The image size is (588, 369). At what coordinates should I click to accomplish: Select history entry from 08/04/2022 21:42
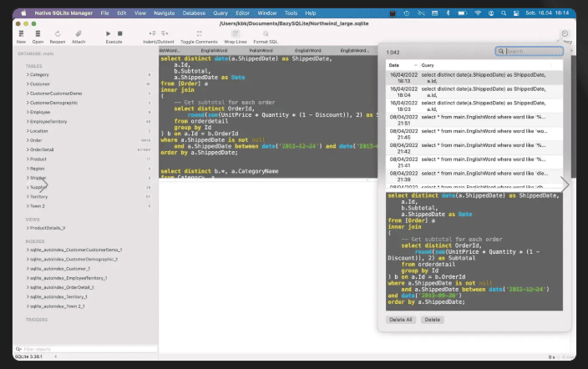click(x=474, y=149)
